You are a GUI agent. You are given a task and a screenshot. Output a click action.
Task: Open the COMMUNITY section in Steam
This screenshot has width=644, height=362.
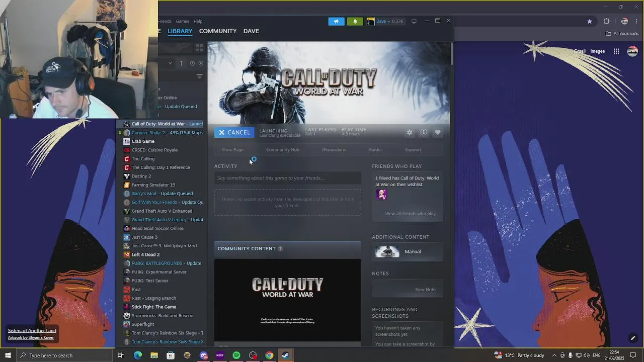[218, 31]
